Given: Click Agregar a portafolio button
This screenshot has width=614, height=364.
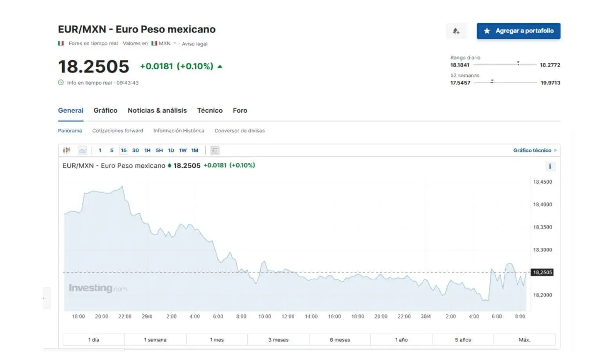Looking at the screenshot, I should click(x=518, y=31).
